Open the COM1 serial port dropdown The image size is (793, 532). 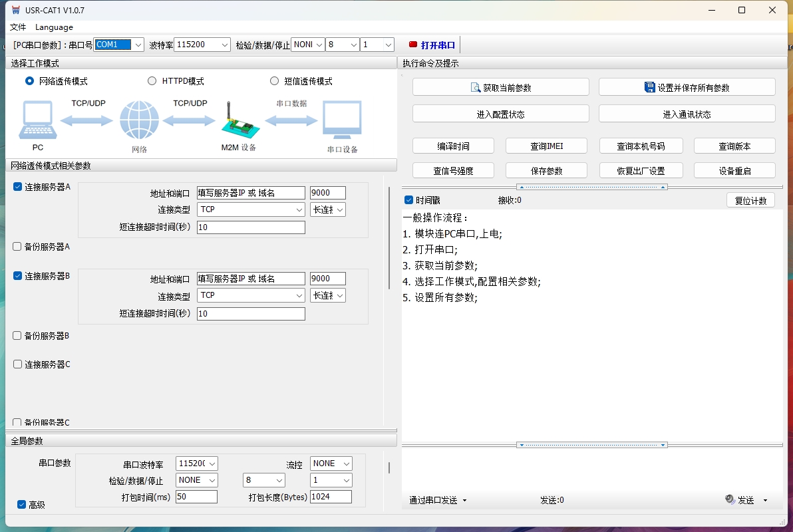coord(138,45)
